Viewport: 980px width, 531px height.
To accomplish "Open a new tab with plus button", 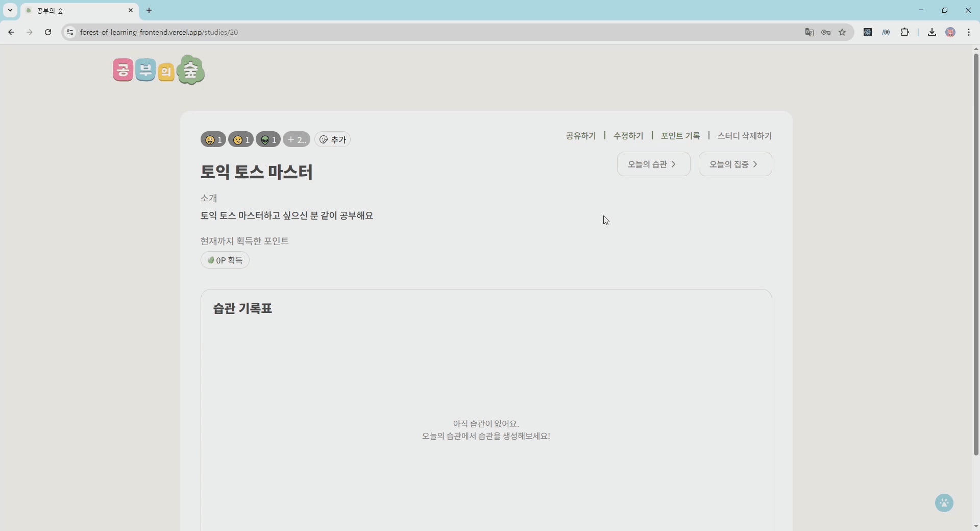I will (149, 10).
